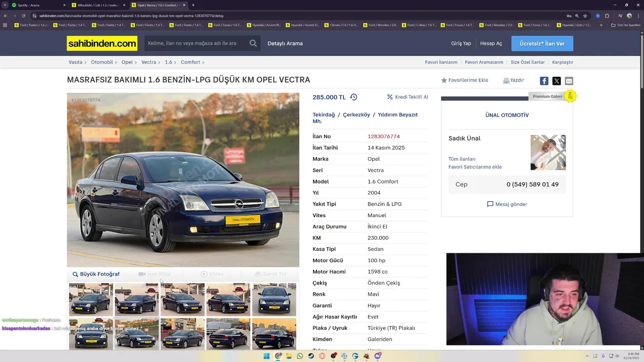The height and width of the screenshot is (362, 644).
Task: Click ilan number 1283076774
Action: pyautogui.click(x=383, y=136)
